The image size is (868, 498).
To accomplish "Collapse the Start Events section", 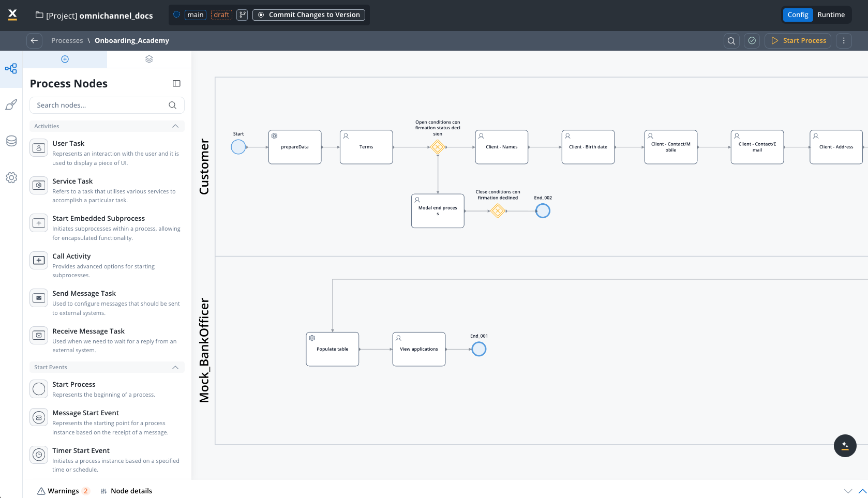I will point(175,367).
